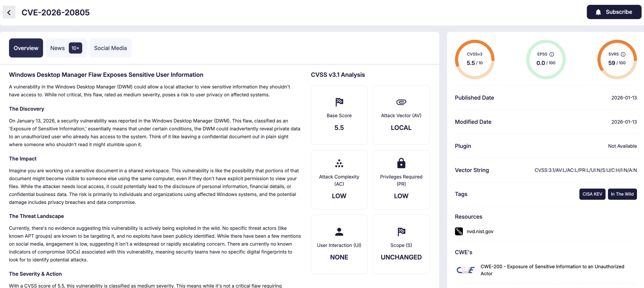This screenshot has height=288, width=644.
Task: Click the User Interaction person icon
Action: point(339,232)
